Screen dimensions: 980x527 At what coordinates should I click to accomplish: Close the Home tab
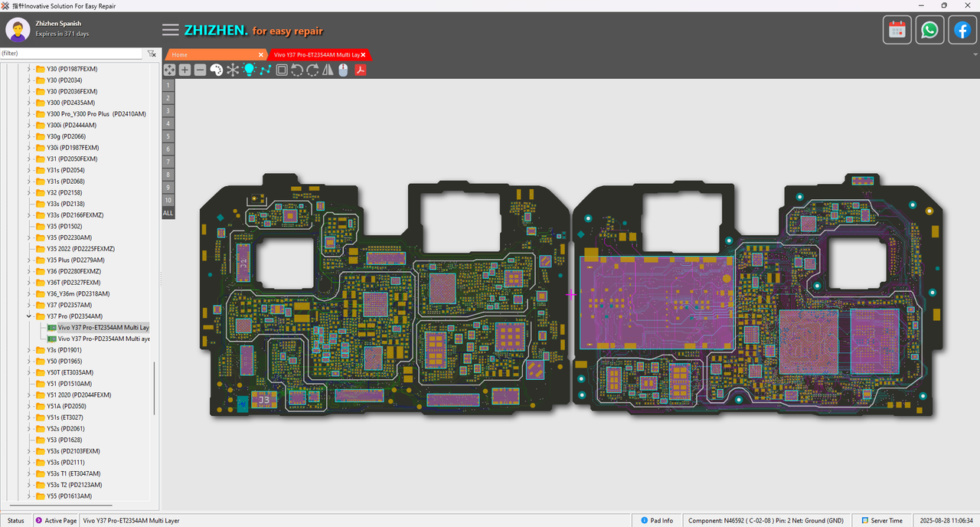tap(261, 54)
